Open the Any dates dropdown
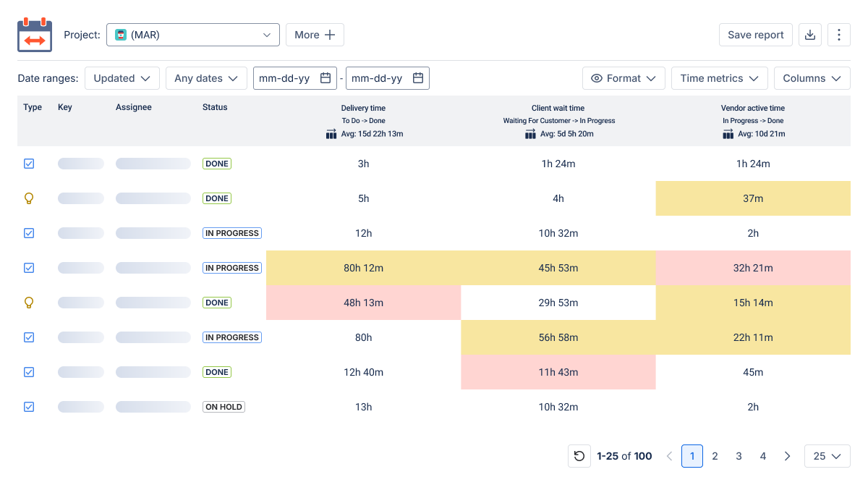The width and height of the screenshot is (868, 485). 206,78
